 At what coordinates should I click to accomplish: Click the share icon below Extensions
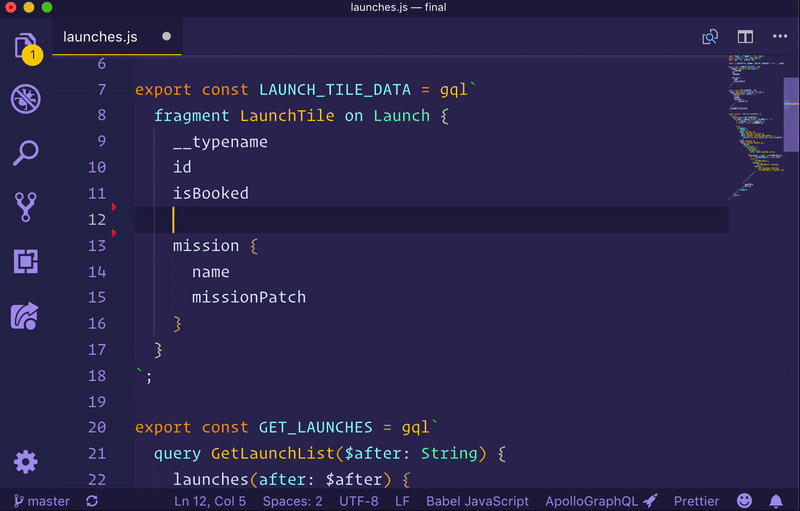click(26, 316)
